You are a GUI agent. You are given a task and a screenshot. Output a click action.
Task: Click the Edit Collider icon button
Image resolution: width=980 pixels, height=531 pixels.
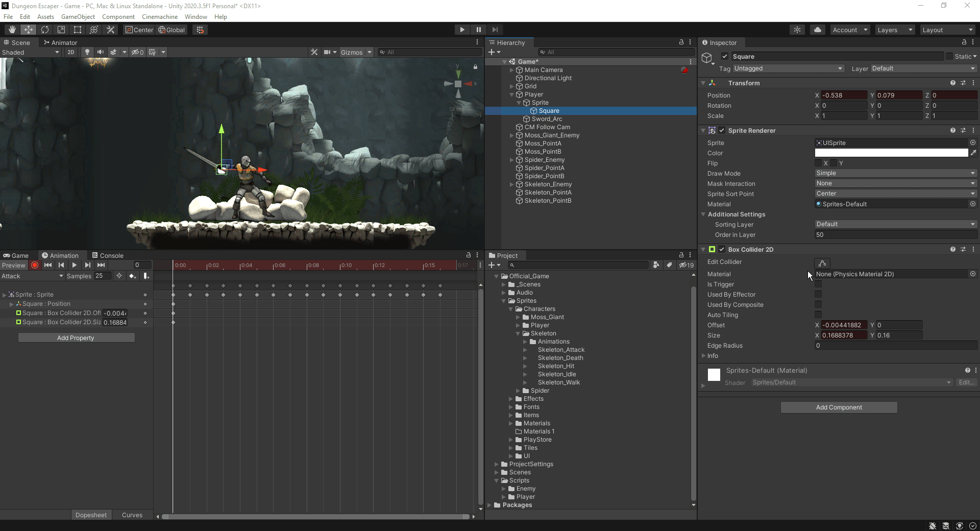tap(822, 263)
